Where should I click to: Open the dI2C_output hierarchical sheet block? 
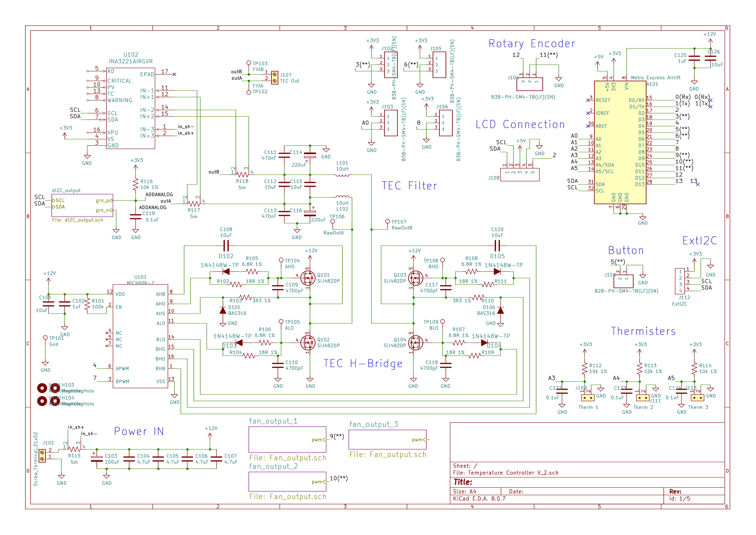pyautogui.click(x=82, y=205)
